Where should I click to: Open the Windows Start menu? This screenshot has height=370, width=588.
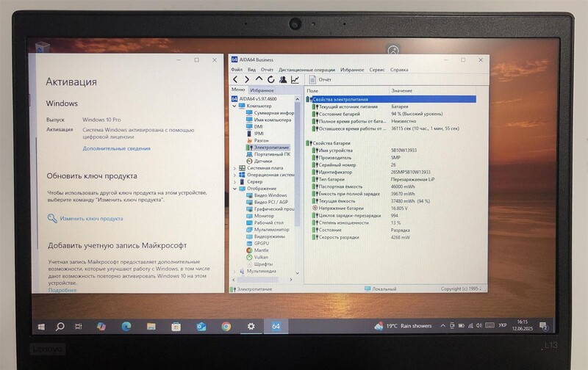[x=42, y=327]
